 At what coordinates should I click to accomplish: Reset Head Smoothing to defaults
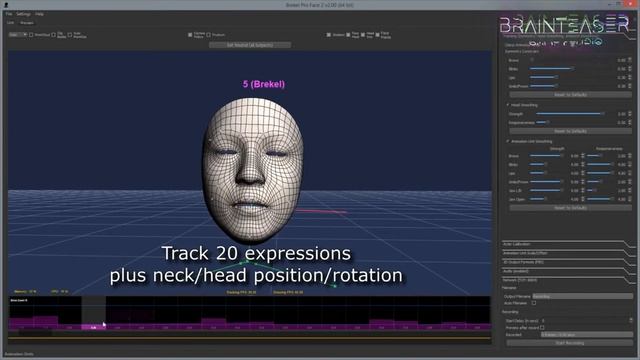click(x=570, y=131)
